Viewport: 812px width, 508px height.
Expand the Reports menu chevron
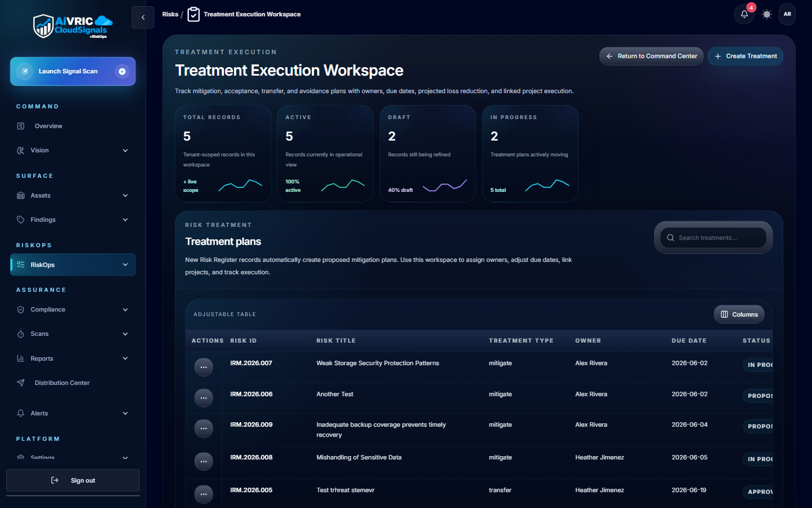[x=125, y=358]
